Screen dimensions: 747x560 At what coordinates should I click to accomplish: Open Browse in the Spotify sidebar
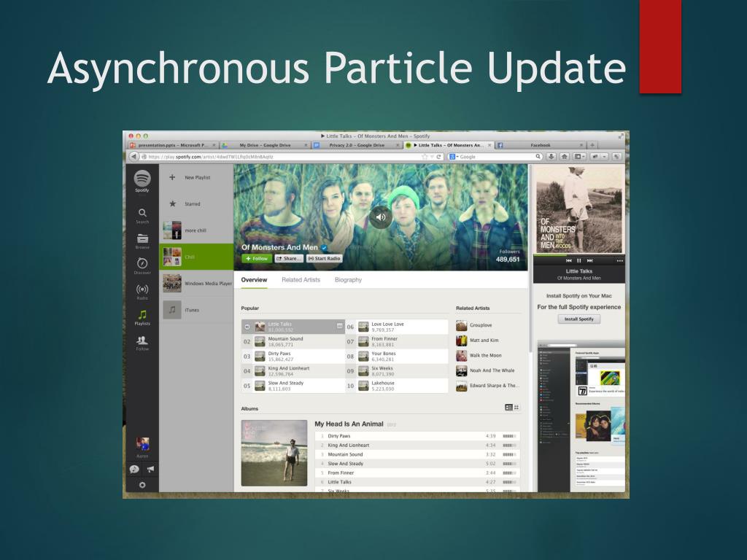(x=142, y=241)
